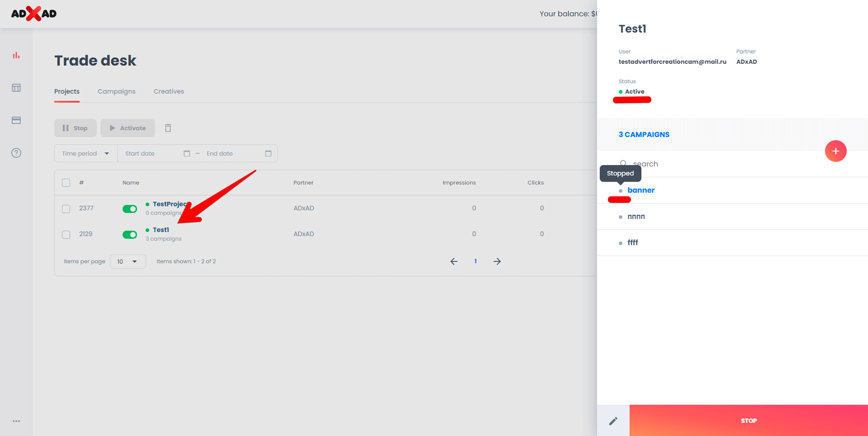Click the three dots more icon

click(x=16, y=421)
